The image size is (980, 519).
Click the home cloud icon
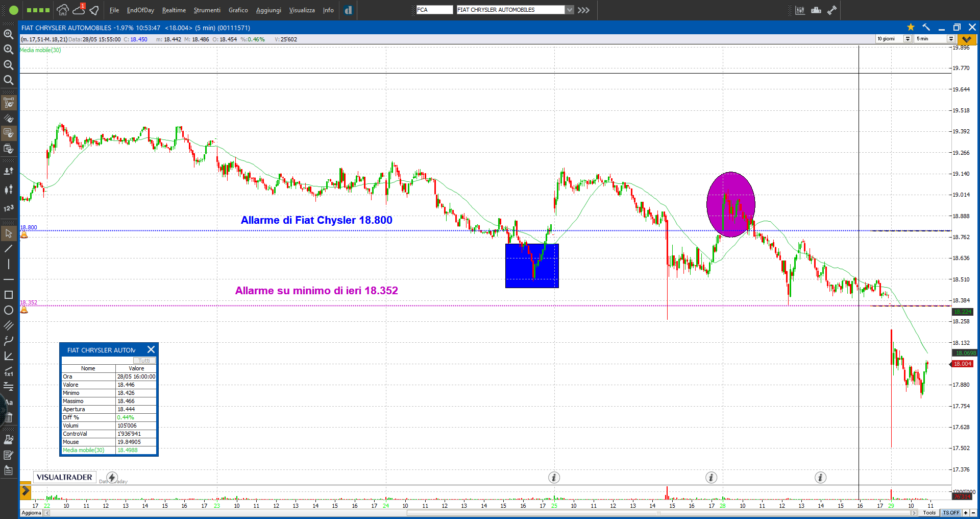pos(62,10)
